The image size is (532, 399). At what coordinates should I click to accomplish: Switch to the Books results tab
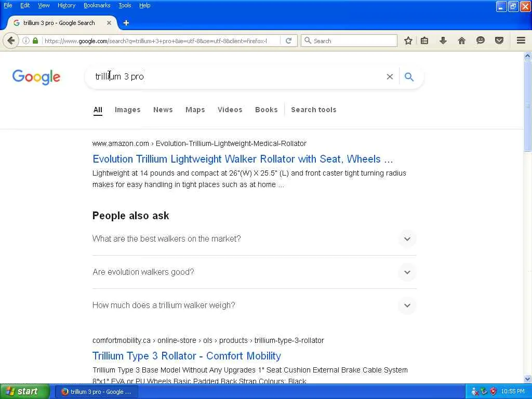(267, 110)
